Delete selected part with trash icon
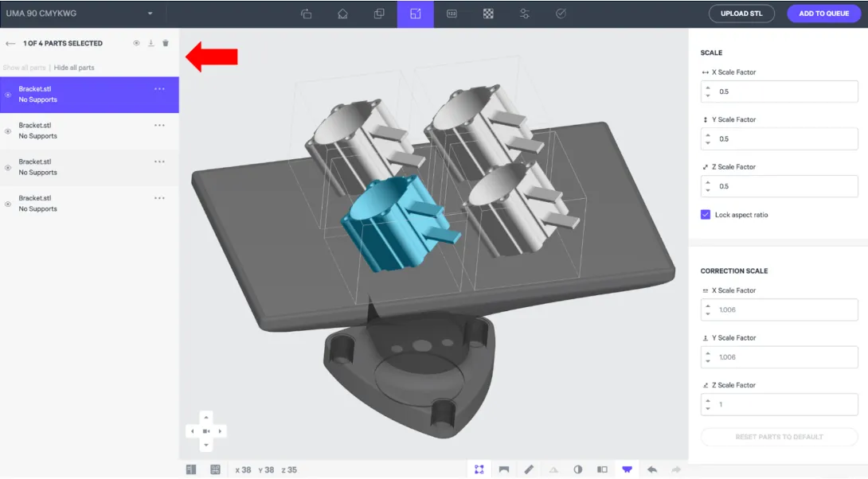Viewport: 868px width, 479px height. coord(166,43)
